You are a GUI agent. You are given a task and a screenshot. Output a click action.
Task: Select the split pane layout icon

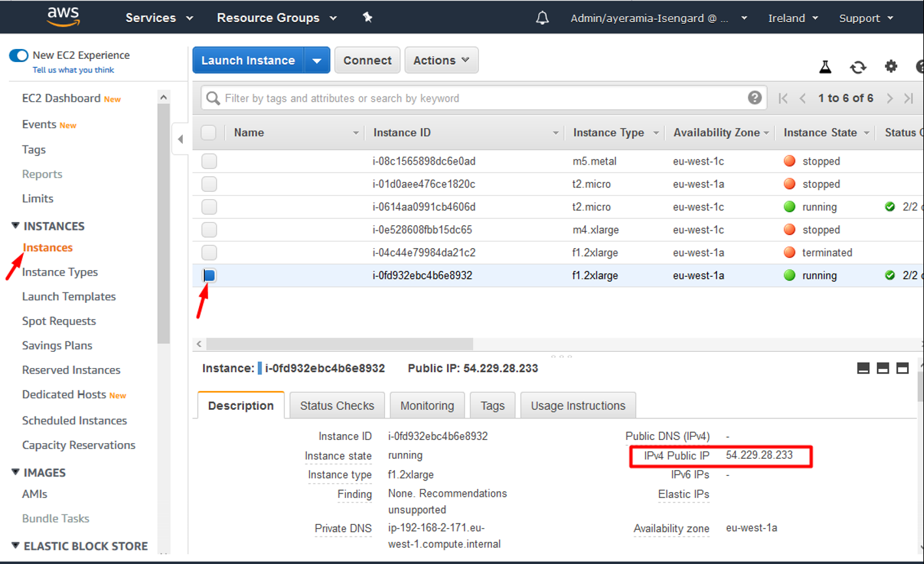[883, 368]
